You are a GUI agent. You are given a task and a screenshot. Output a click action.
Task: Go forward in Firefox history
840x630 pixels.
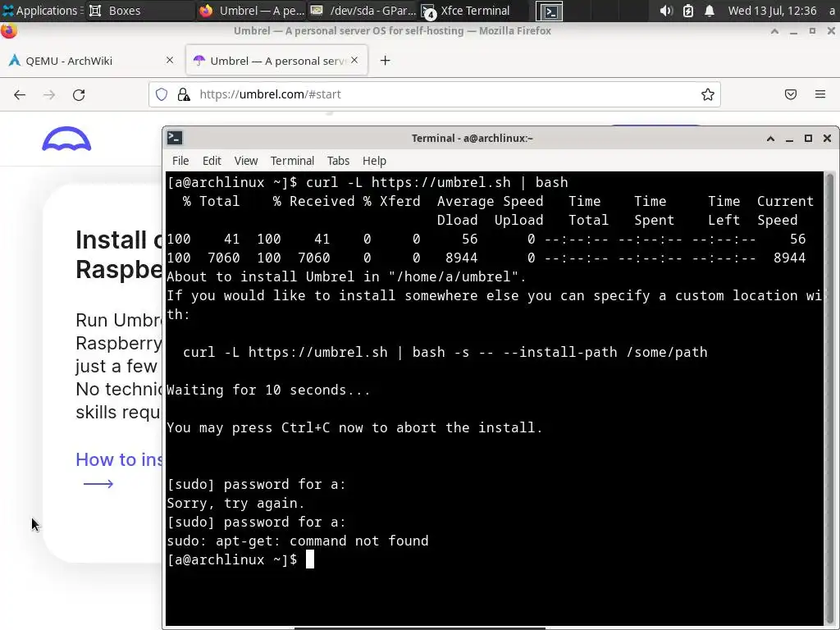pyautogui.click(x=49, y=95)
